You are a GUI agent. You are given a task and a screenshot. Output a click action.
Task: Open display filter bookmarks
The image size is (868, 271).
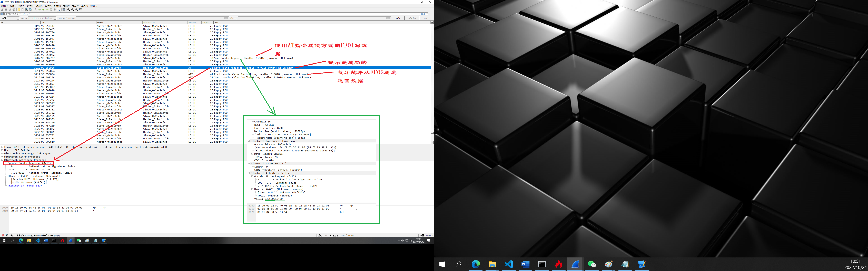tap(2, 14)
